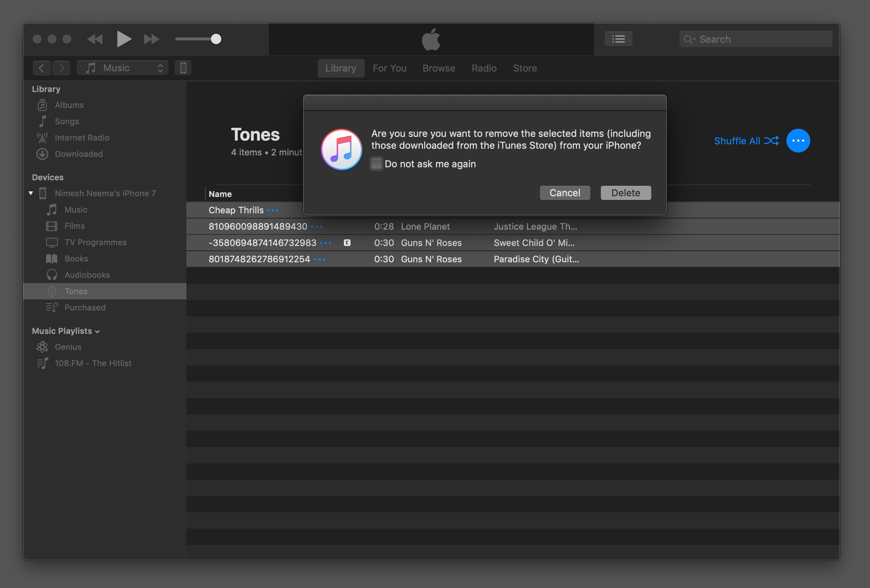Click the volume slider knob
Screen dimensions: 870x588
point(216,39)
